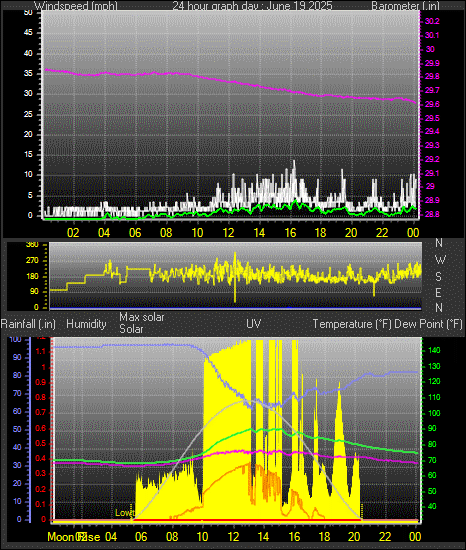The width and height of the screenshot is (466, 550).
Task: Click the E compass label
Action: [438, 292]
